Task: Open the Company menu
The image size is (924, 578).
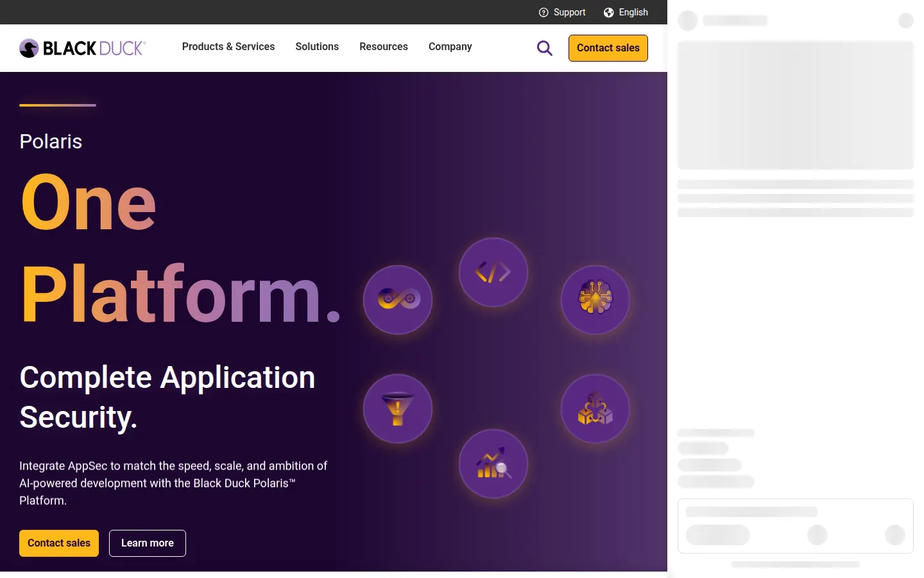Action: pyautogui.click(x=450, y=47)
